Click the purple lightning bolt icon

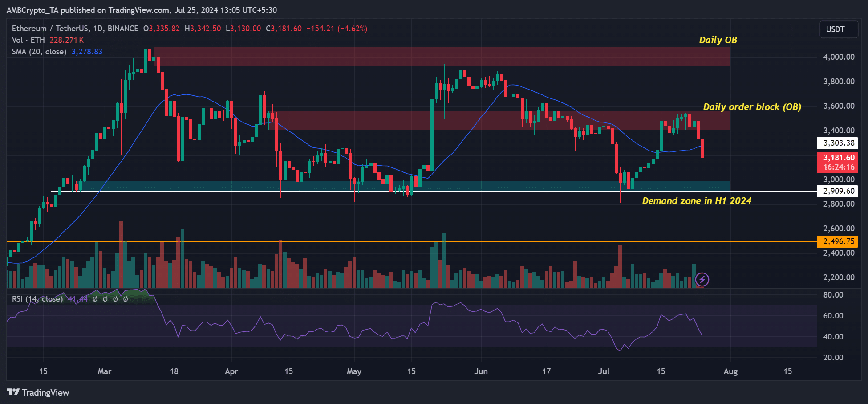tap(702, 280)
